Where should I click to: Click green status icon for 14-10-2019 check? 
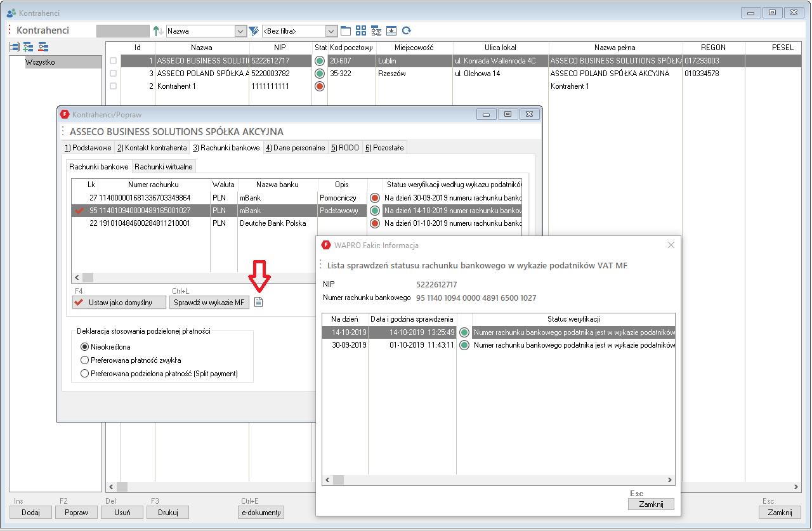464,332
